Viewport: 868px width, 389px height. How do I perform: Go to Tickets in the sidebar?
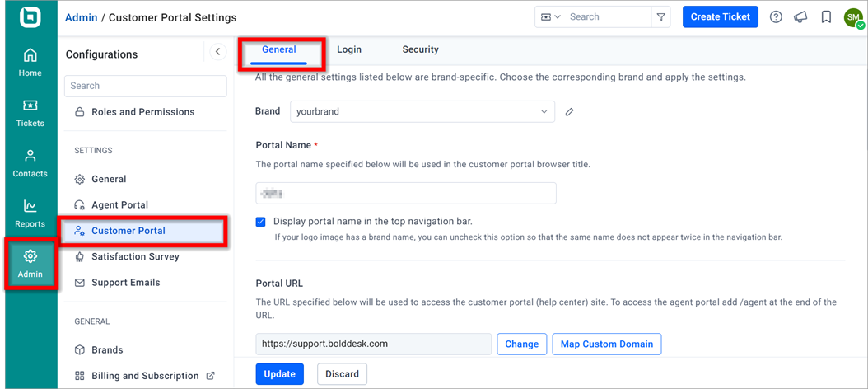(30, 112)
